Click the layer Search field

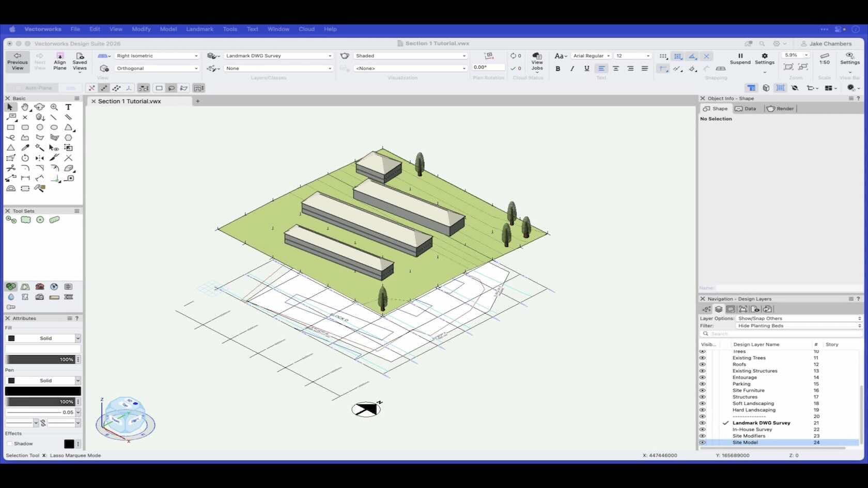[x=780, y=334]
